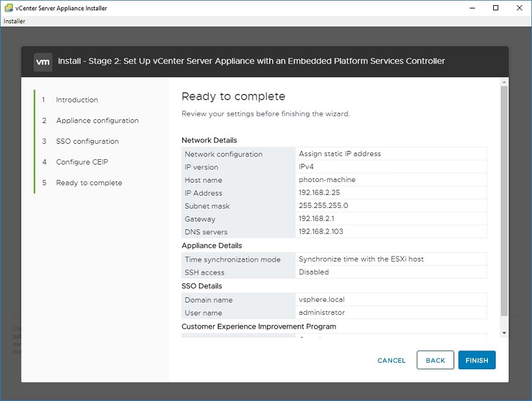Select the Introduction step
The height and width of the screenshot is (401, 532).
[x=77, y=100]
